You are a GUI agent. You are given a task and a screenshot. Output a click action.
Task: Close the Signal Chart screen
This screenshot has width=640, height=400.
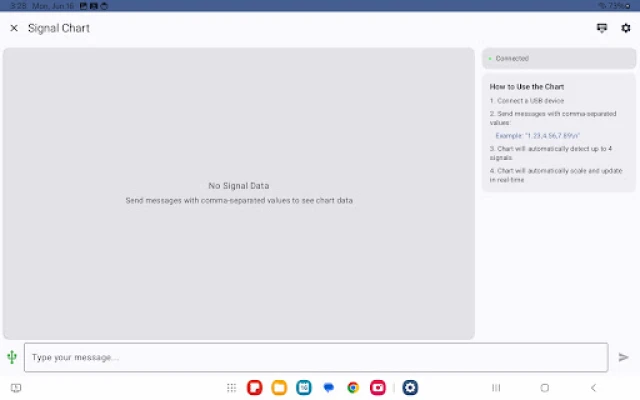pos(14,28)
